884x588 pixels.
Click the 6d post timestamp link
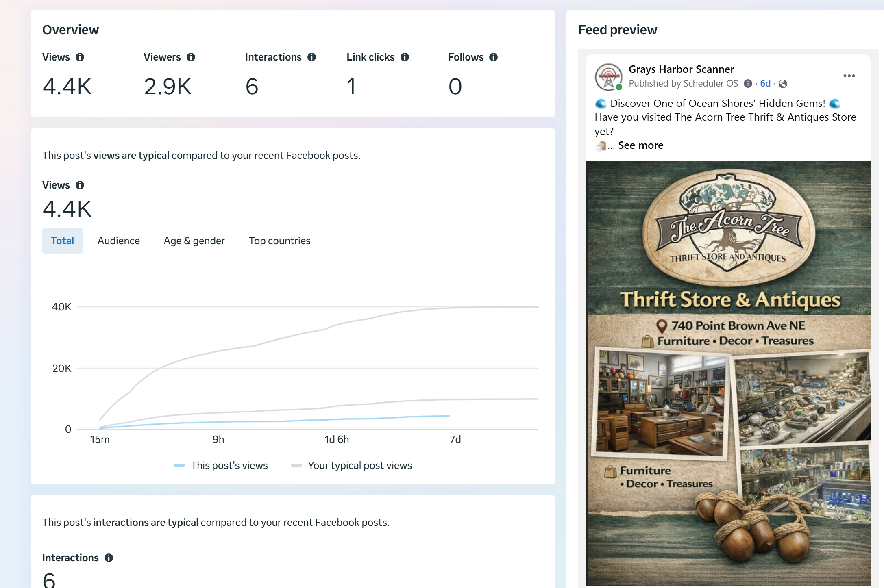pyautogui.click(x=765, y=84)
